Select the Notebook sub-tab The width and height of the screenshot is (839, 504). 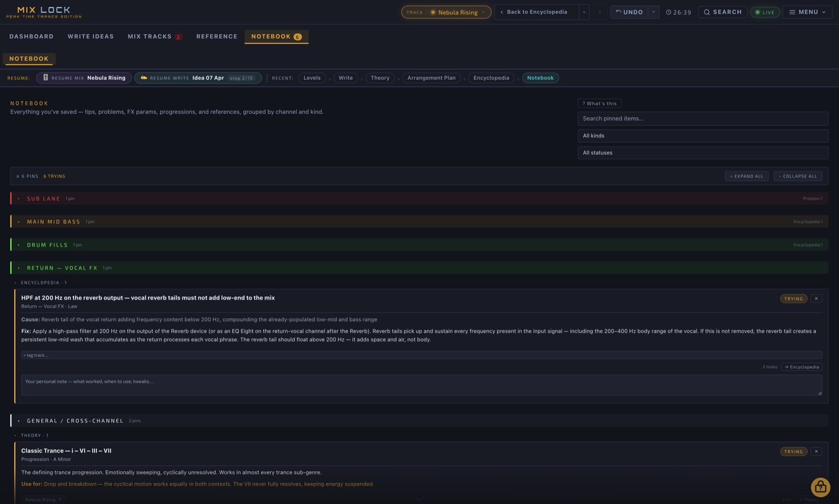pyautogui.click(x=29, y=59)
